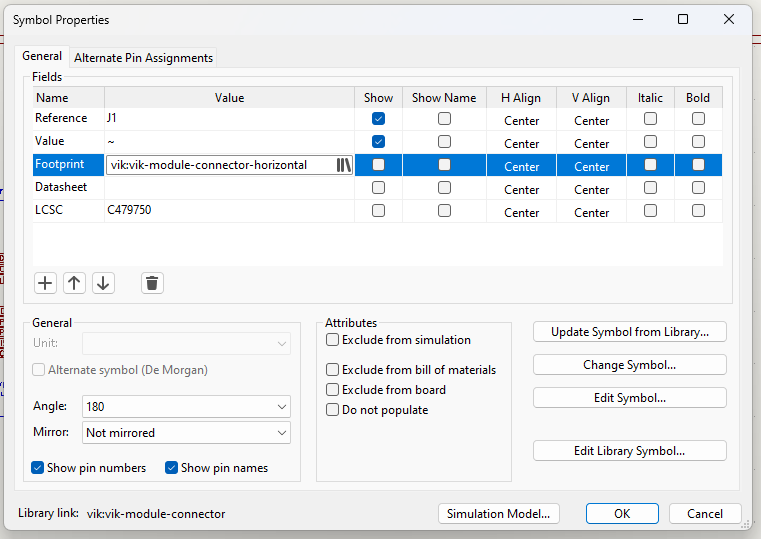The width and height of the screenshot is (761, 539).
Task: Open H Align cell for LCSC row
Action: [521, 212]
